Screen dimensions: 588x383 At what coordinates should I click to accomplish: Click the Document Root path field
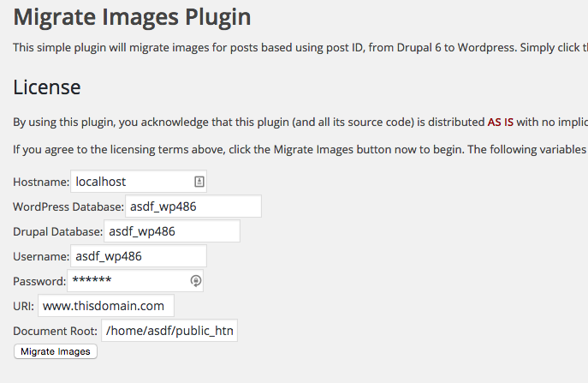(169, 331)
